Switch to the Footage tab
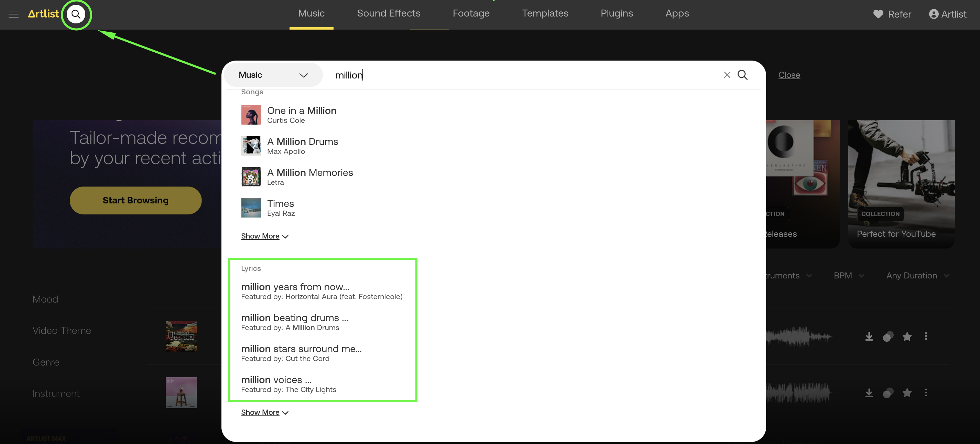The image size is (980, 444). tap(471, 14)
